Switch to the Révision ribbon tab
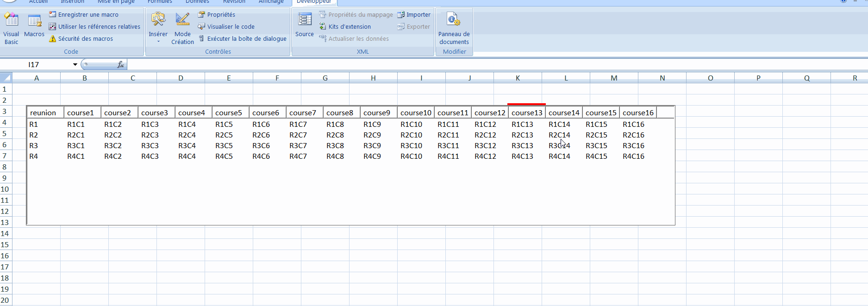The height and width of the screenshot is (306, 868). click(234, 2)
